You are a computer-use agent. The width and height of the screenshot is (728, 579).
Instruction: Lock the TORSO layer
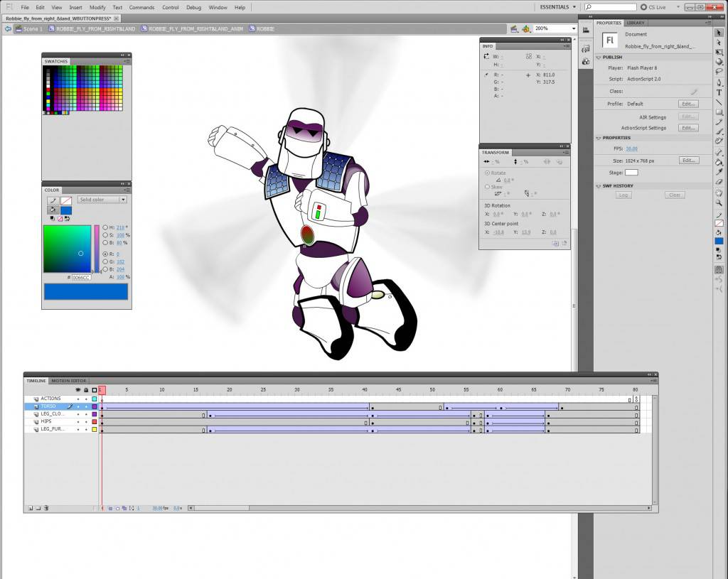click(86, 406)
